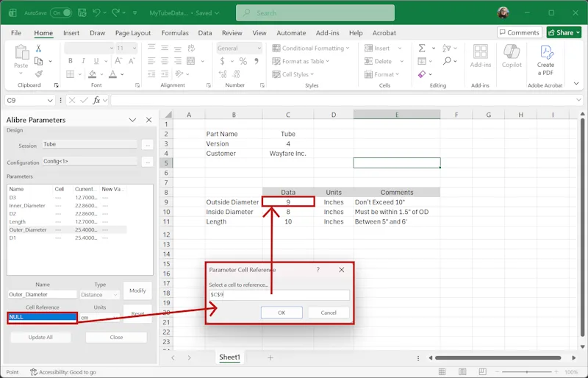The height and width of the screenshot is (378, 588).
Task: Open Alibre Parameters pane options chevron
Action: (132, 120)
